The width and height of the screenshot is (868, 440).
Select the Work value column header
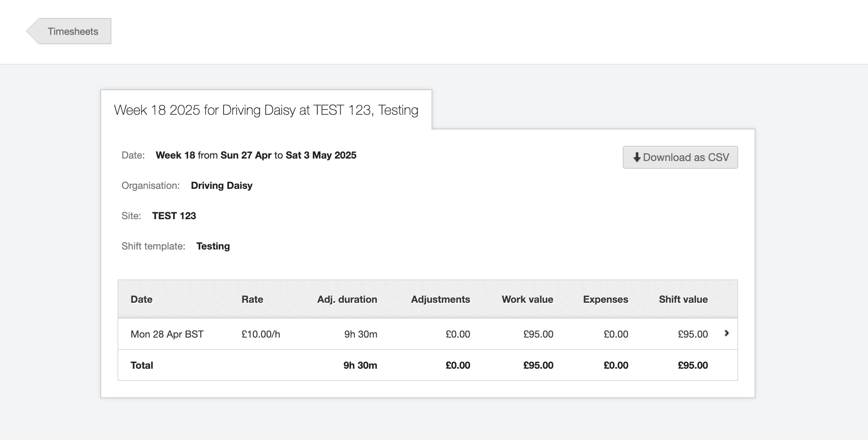click(527, 299)
